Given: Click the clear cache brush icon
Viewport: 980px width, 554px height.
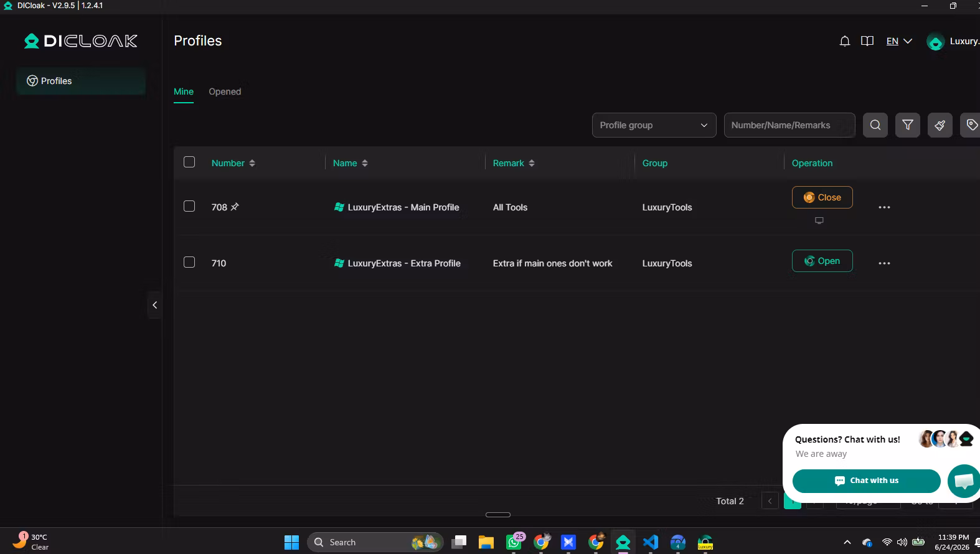Looking at the screenshot, I should pos(940,125).
